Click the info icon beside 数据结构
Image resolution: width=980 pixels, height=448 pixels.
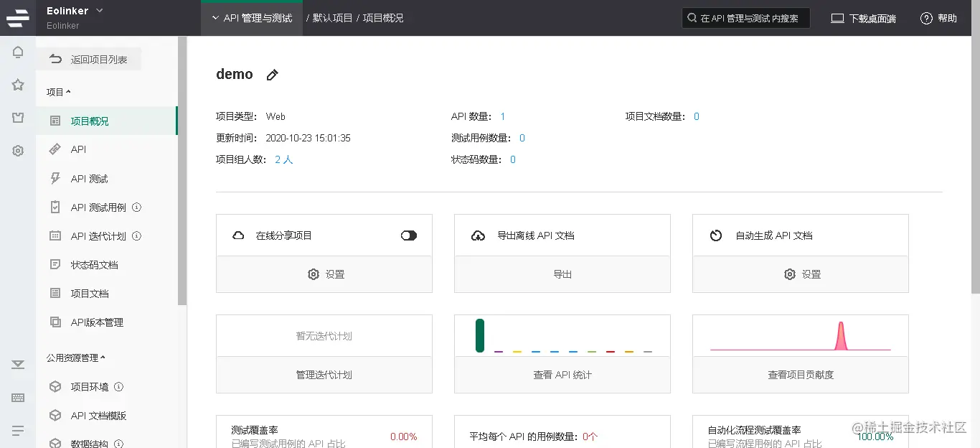119,444
